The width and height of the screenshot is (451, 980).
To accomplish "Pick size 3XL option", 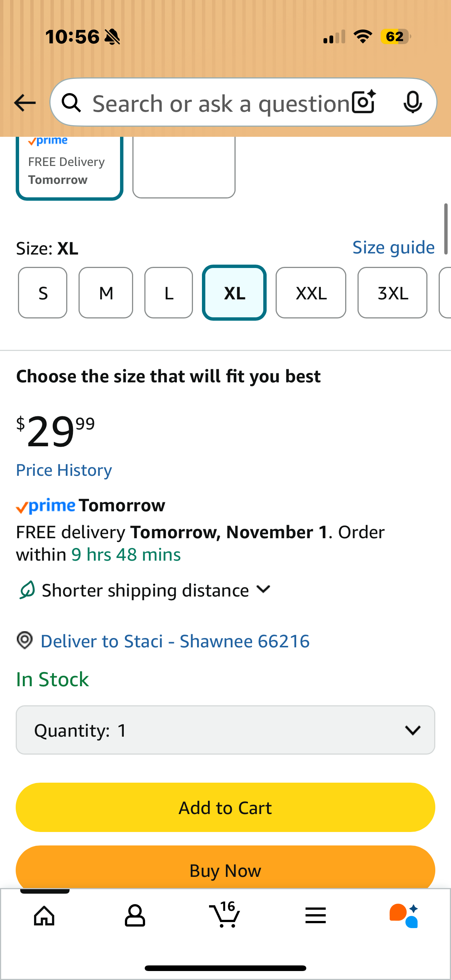I will click(x=392, y=293).
